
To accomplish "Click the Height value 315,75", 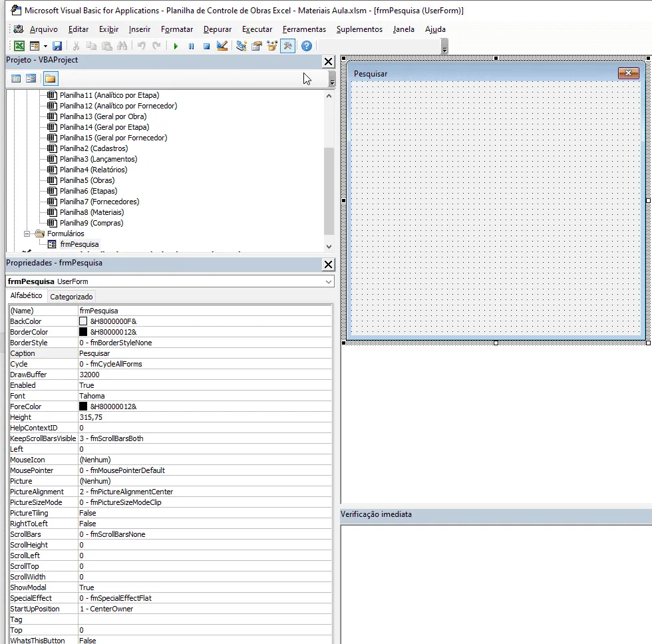I will point(205,417).
